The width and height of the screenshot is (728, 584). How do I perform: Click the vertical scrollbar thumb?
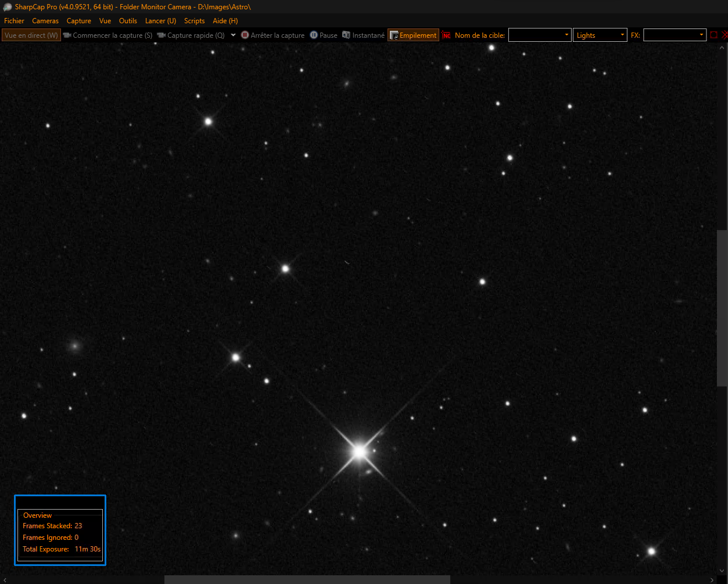coord(722,308)
